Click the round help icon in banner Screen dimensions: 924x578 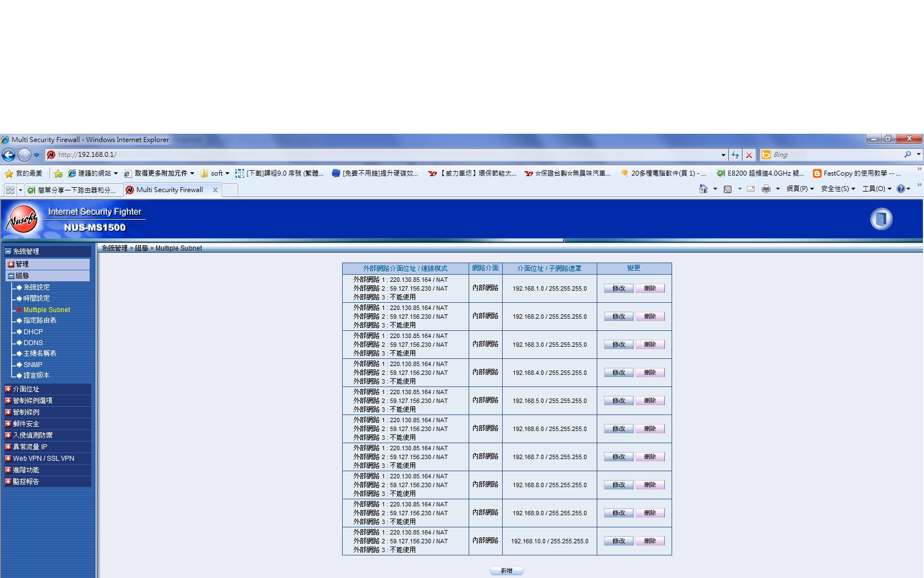881,219
